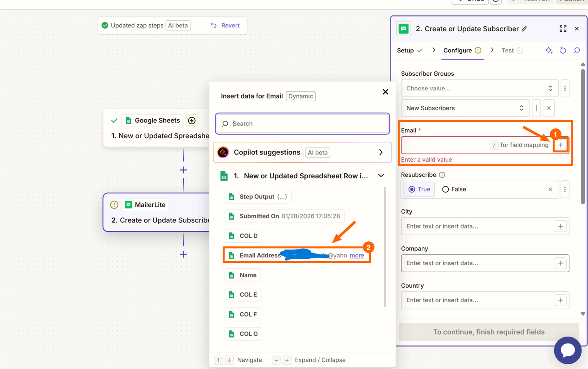Open the chat support bubble
Viewport: 588px width, 369px height.
[x=567, y=350]
